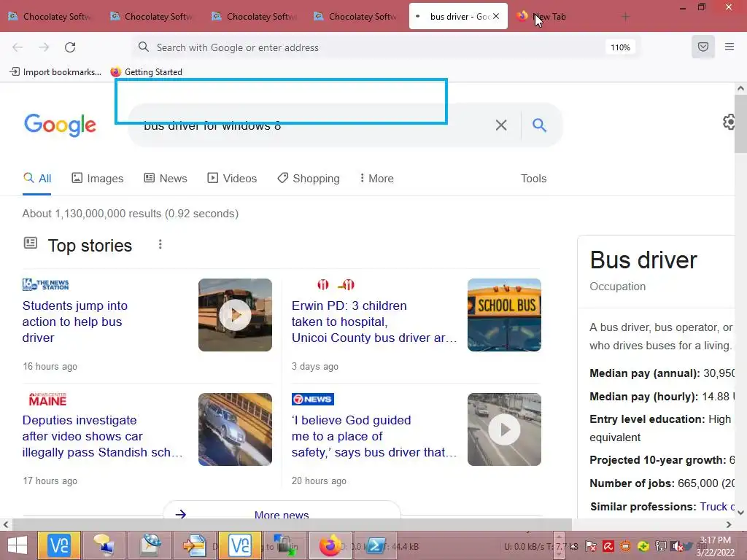
Task: Save page to Pocket
Action: tap(703, 47)
